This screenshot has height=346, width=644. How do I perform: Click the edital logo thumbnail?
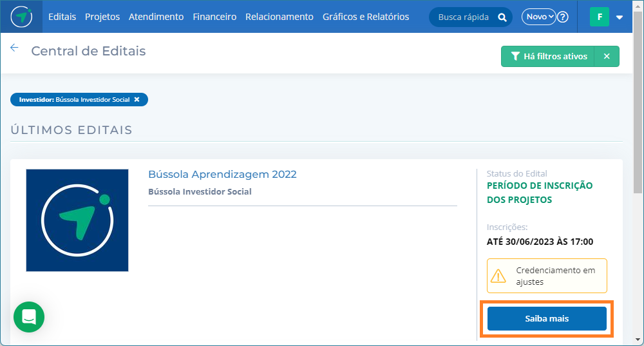[x=77, y=220]
